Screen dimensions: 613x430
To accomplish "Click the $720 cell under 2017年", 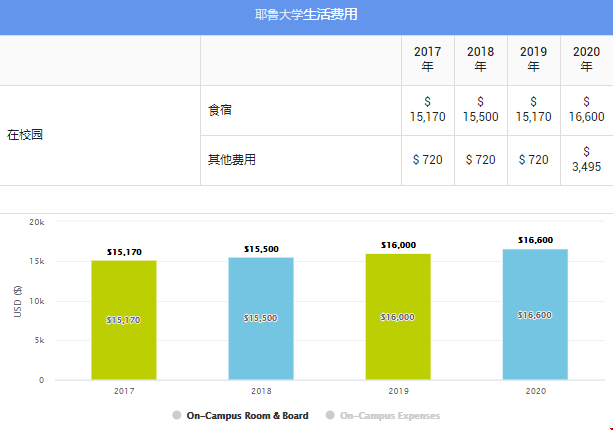I will tap(428, 159).
